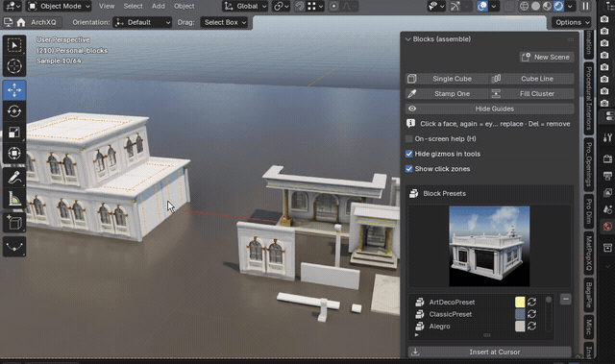Toggle the Hide Guides eye button
Viewport: 615px width, 364px height.
490,109
